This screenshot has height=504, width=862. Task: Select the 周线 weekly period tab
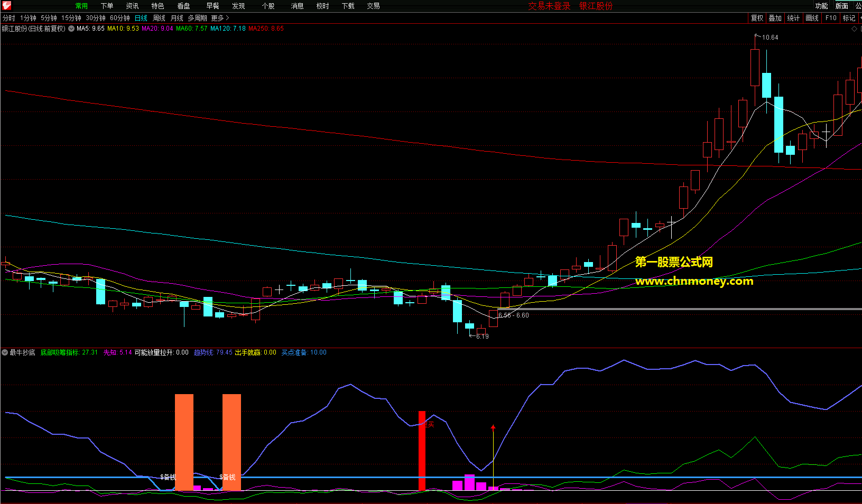point(159,18)
